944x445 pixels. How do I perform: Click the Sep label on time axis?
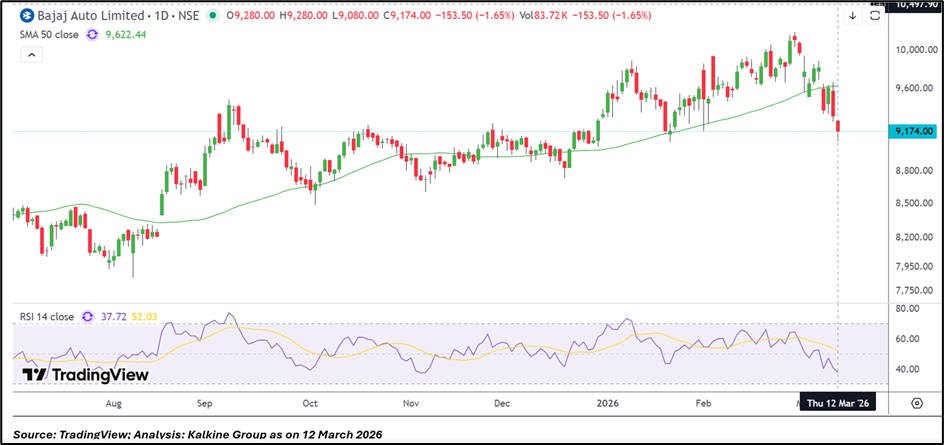pyautogui.click(x=204, y=403)
